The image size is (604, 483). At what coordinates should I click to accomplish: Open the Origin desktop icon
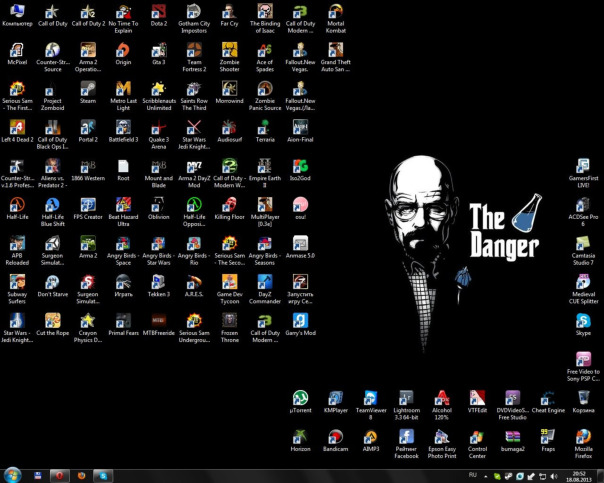(123, 54)
